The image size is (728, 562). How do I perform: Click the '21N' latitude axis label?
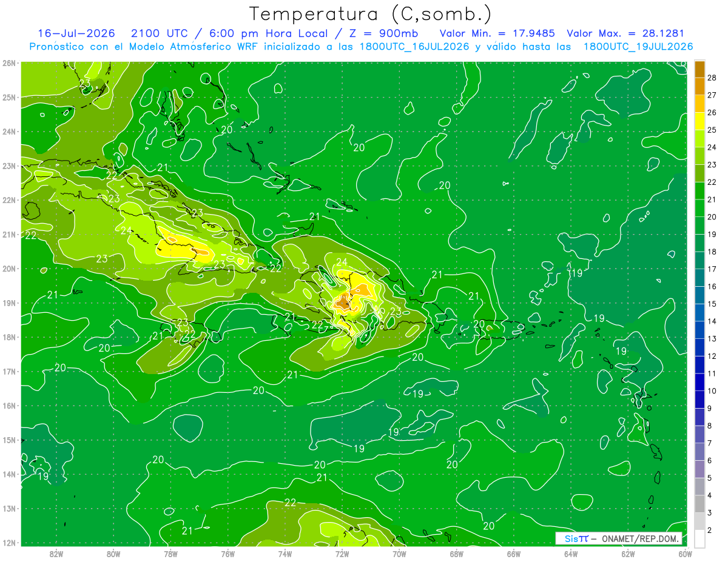tap(8, 234)
